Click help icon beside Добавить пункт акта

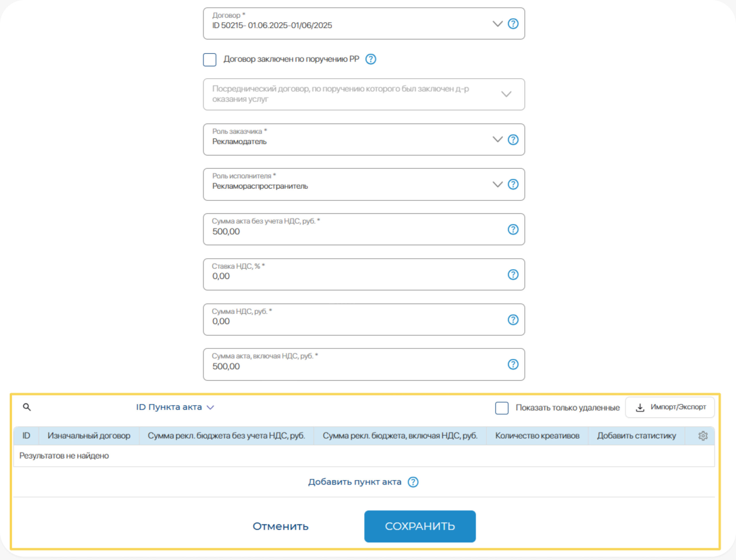coord(413,482)
